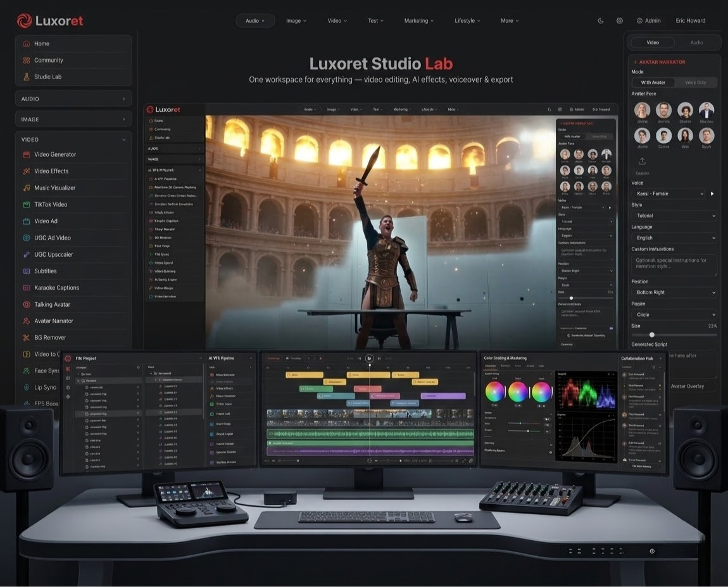Open the Lip Sync tool
728x587 pixels.
pos(39,388)
